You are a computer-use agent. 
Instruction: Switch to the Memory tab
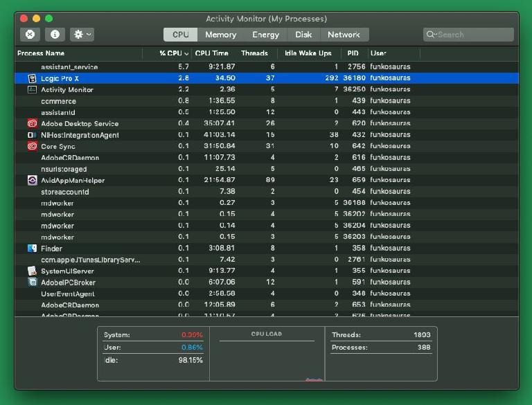click(221, 35)
